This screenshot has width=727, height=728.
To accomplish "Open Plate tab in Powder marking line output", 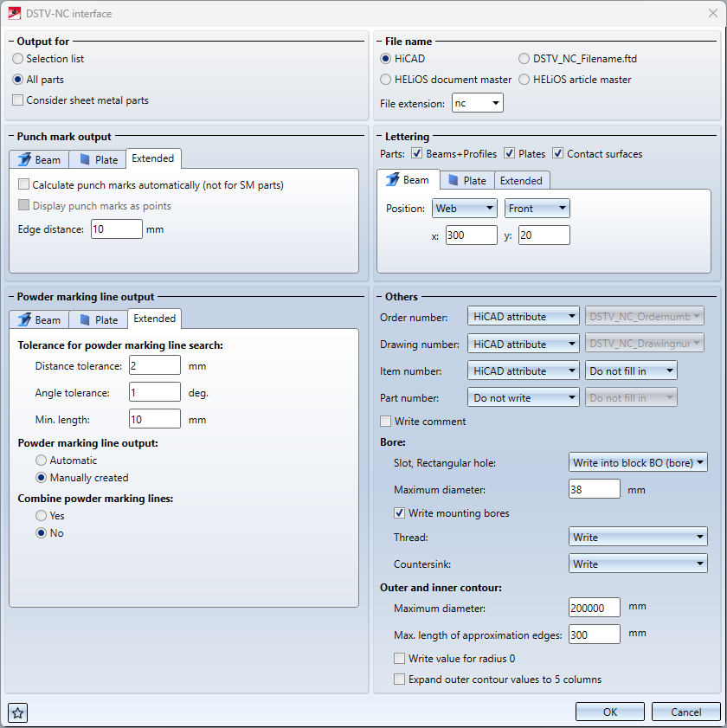I will (98, 320).
